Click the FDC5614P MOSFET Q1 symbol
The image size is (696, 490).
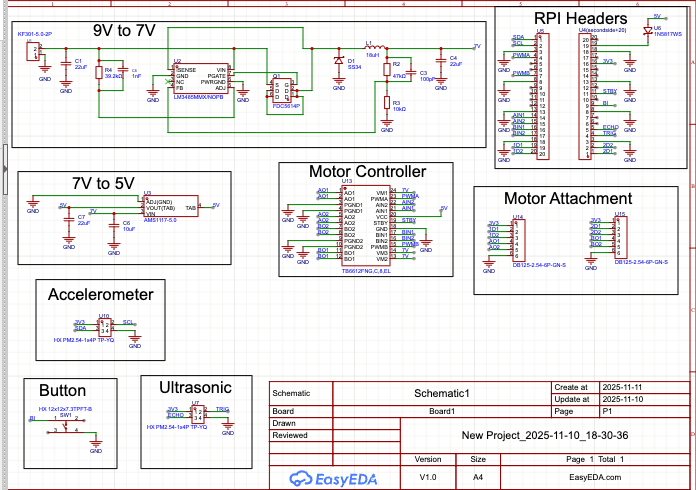[283, 88]
